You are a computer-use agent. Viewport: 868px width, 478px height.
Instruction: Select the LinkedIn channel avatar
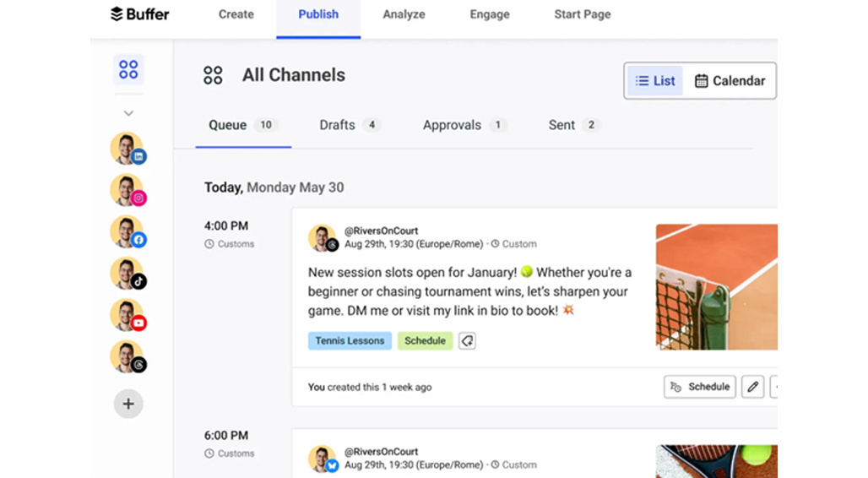pos(127,149)
